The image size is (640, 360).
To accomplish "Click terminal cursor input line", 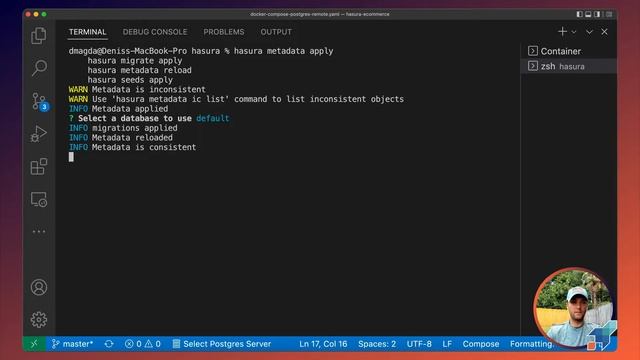I will pos(71,157).
